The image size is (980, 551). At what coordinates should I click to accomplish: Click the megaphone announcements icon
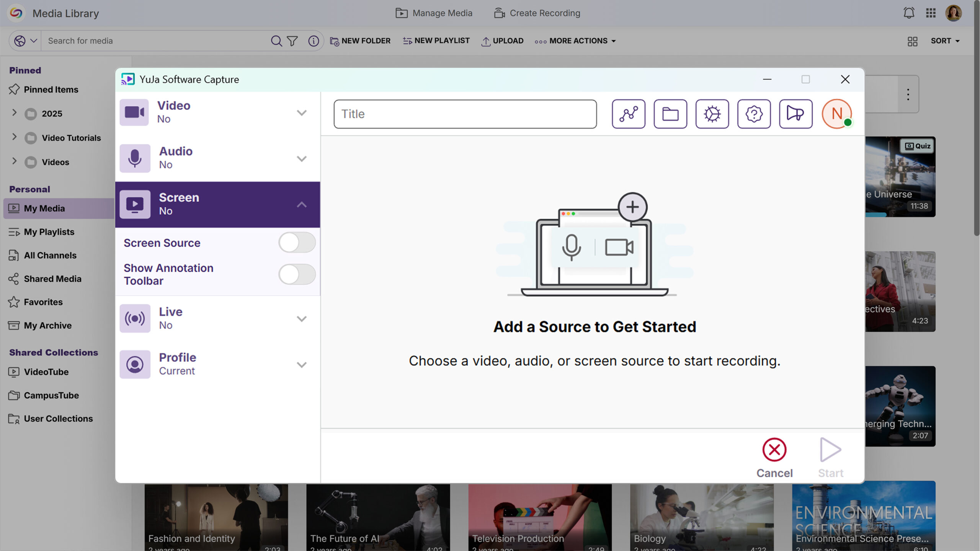(x=795, y=114)
